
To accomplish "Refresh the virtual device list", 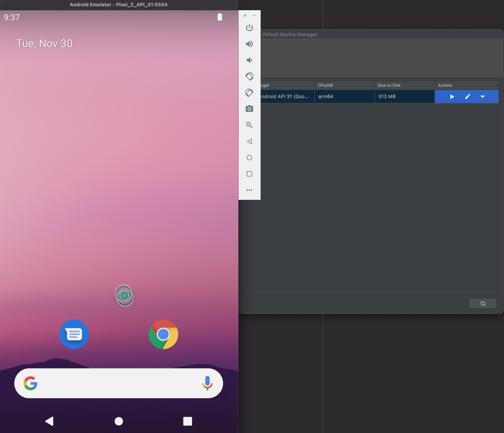I will [483, 303].
